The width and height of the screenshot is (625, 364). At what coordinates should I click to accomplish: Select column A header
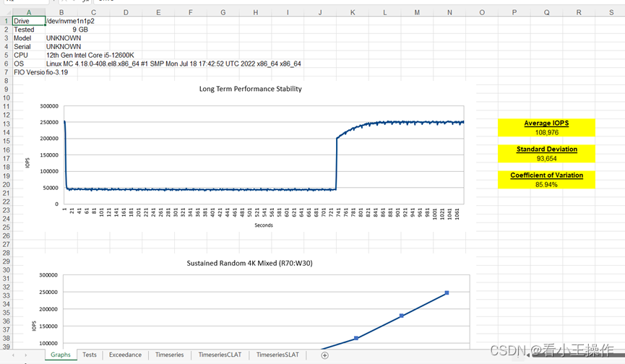click(29, 12)
